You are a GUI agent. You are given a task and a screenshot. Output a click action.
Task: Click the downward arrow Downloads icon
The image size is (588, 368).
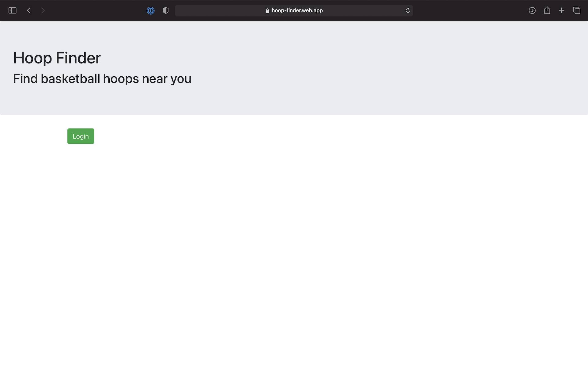[x=532, y=10]
